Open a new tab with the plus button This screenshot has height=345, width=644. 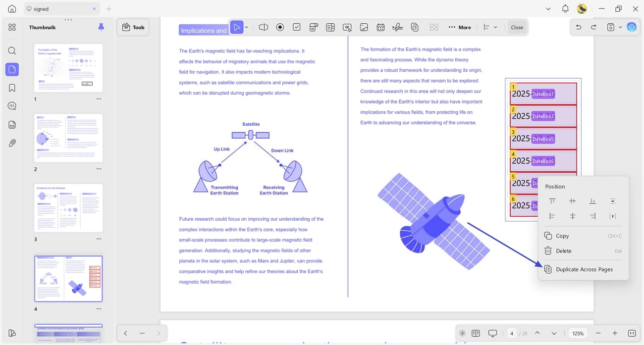pos(109,8)
